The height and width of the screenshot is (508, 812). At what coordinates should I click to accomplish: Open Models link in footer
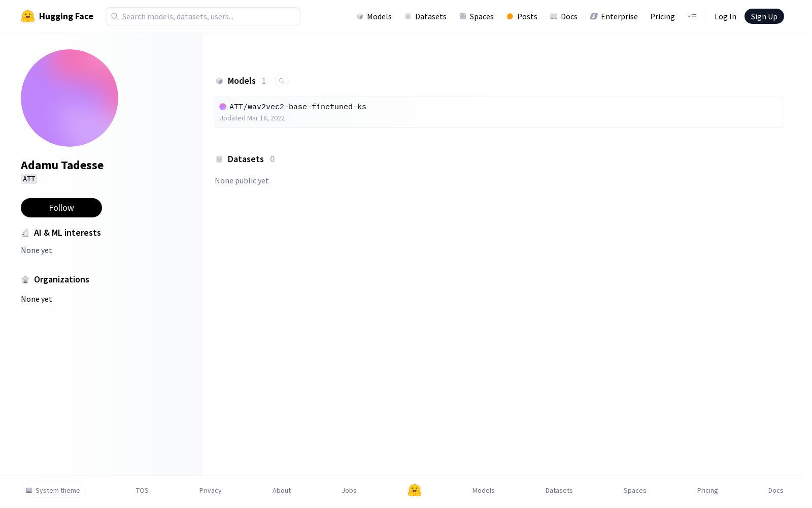(x=484, y=490)
